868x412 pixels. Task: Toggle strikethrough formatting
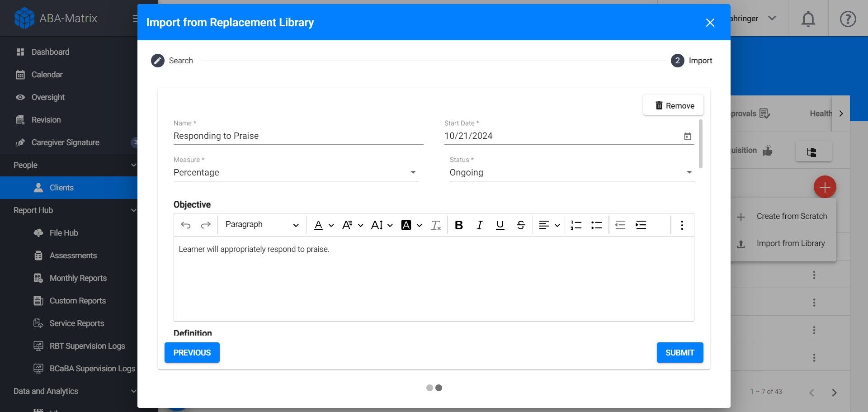click(x=521, y=225)
